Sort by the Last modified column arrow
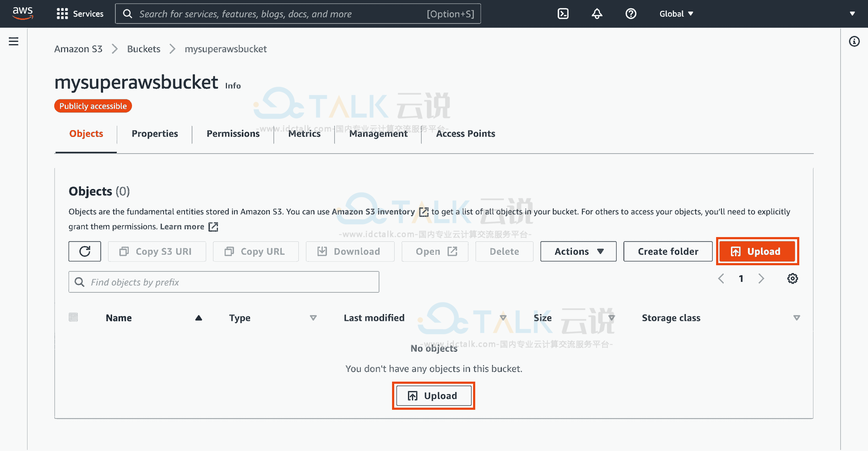 click(x=503, y=318)
